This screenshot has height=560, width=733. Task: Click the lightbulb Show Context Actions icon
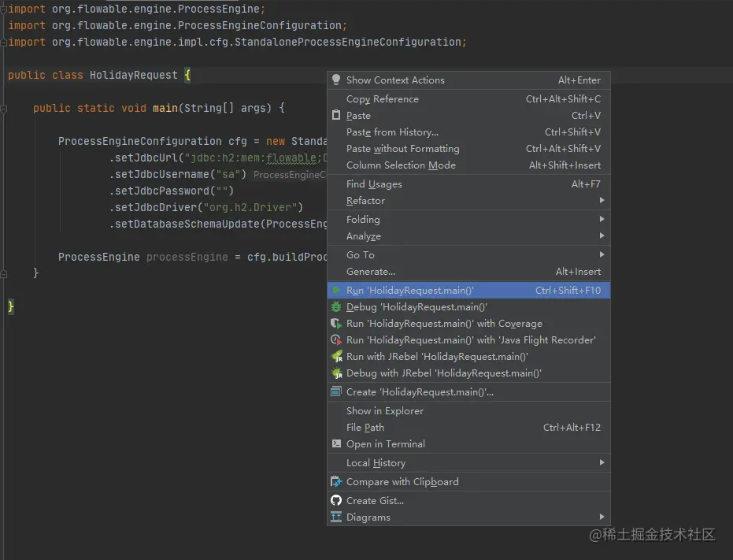[336, 80]
